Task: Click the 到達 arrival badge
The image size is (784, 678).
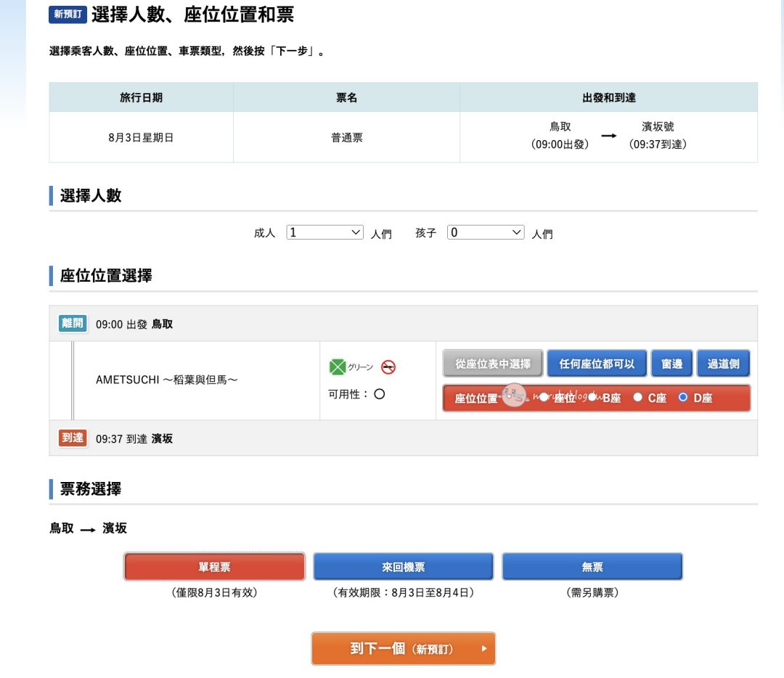Action: 73,438
